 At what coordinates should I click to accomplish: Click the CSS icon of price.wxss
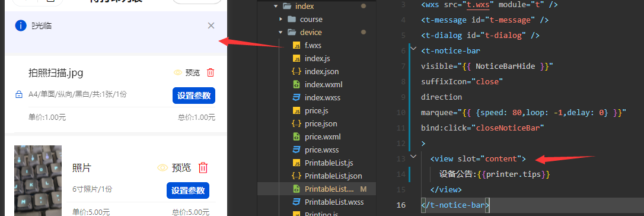(296, 150)
